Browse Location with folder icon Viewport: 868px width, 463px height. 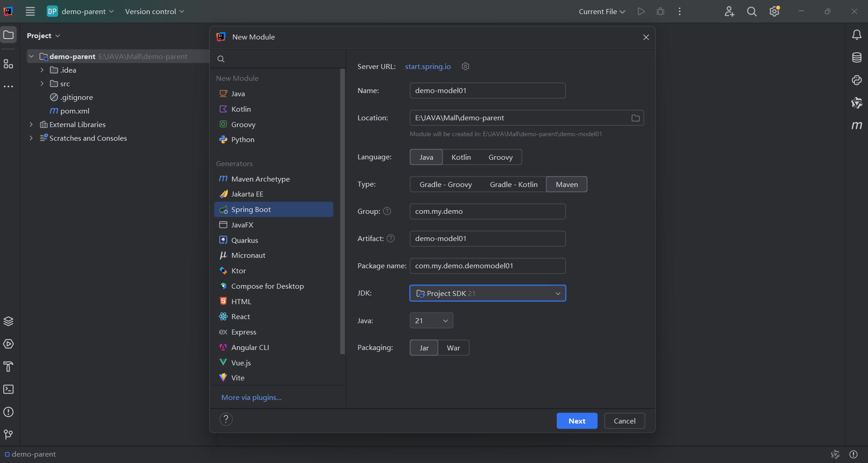tap(636, 118)
